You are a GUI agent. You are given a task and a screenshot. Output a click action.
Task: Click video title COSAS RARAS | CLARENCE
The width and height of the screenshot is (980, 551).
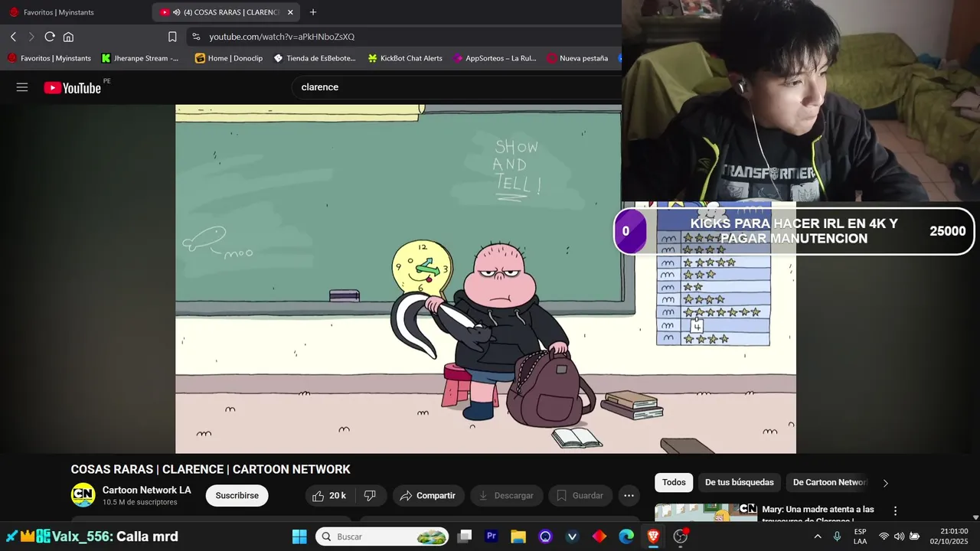coord(211,469)
